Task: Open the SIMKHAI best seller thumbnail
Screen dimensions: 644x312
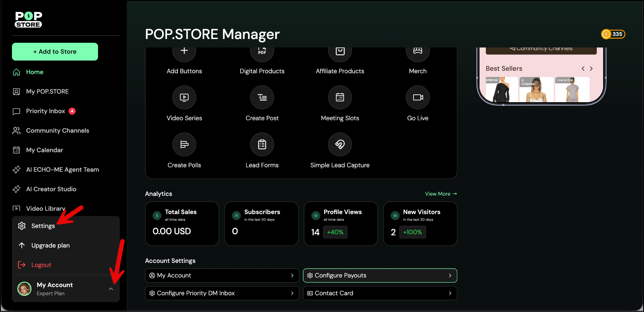Action: (x=501, y=90)
